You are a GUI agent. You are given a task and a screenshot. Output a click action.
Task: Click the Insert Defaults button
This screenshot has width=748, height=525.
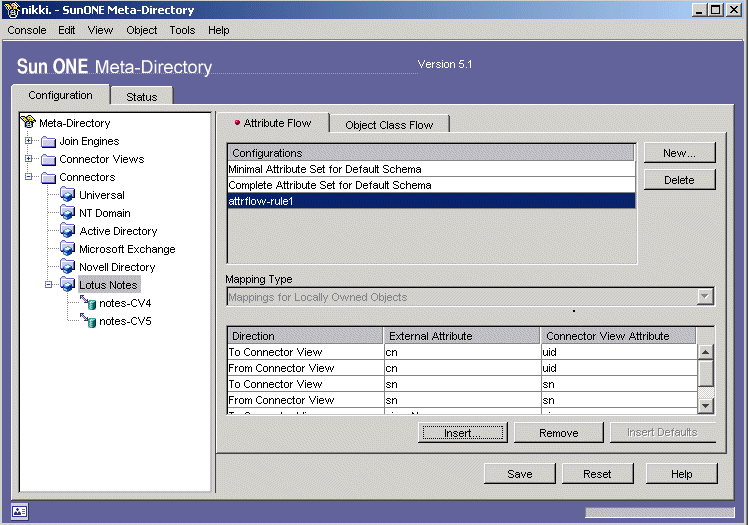[663, 432]
